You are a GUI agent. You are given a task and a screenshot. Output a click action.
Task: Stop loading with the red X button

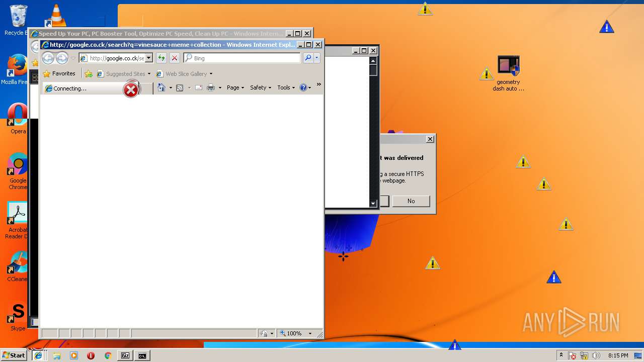click(x=175, y=58)
